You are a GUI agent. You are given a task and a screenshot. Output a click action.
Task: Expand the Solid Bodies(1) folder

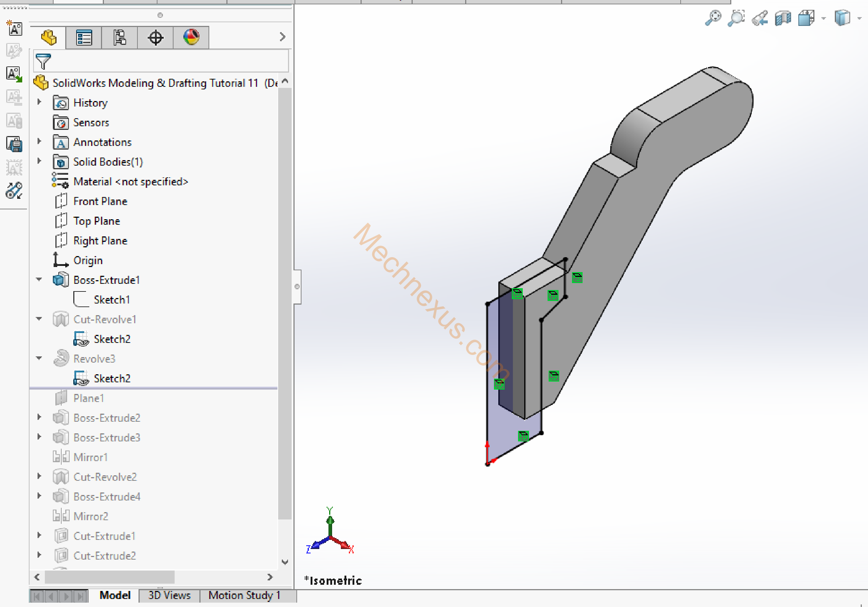pyautogui.click(x=39, y=161)
